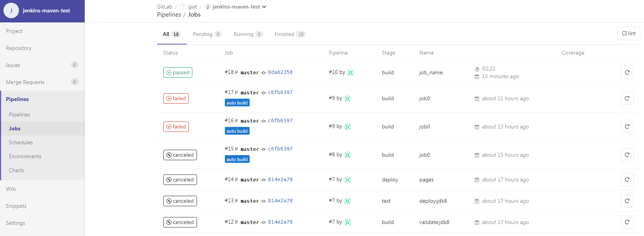Select the validate:jdk8 name cell

click(434, 222)
